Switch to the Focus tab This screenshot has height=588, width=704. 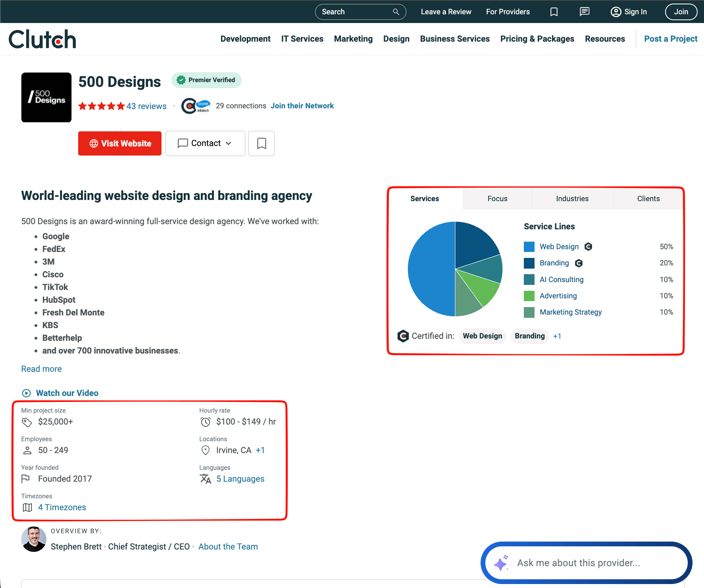tap(498, 199)
